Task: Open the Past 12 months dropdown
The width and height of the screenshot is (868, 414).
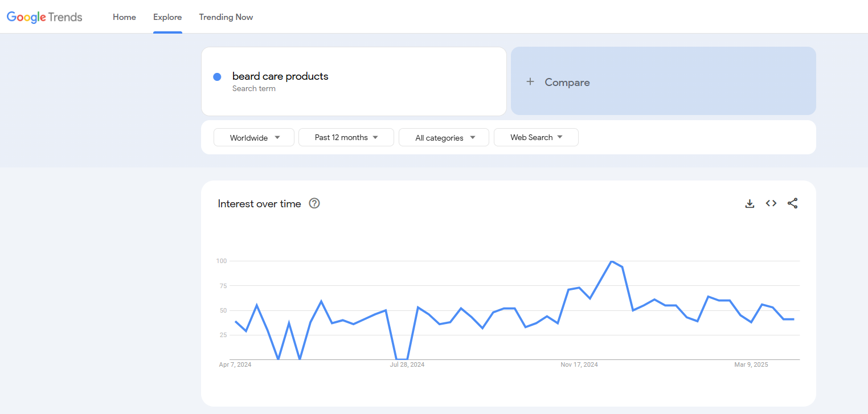Action: click(x=346, y=137)
